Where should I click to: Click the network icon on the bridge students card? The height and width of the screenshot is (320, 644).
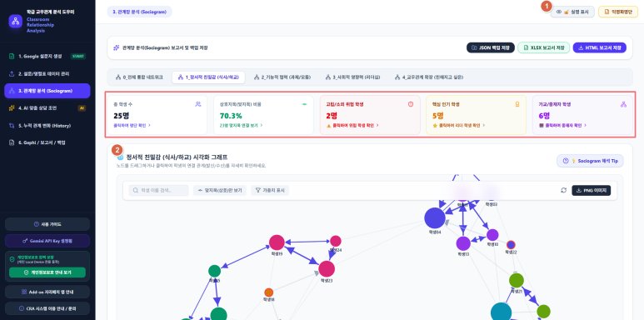[623, 104]
